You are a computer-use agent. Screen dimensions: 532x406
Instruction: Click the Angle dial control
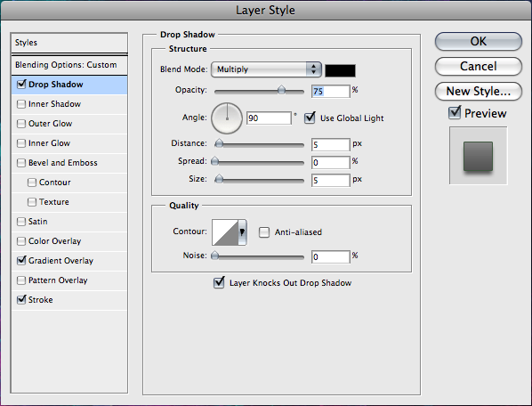227,118
